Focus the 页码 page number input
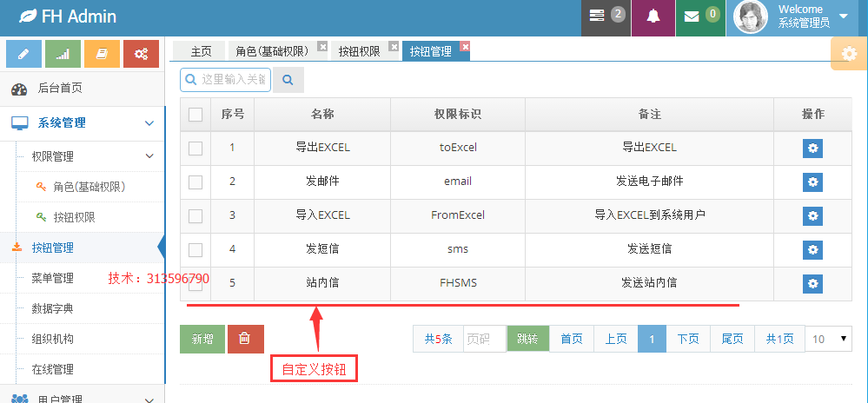This screenshot has height=403, width=868. [x=485, y=339]
